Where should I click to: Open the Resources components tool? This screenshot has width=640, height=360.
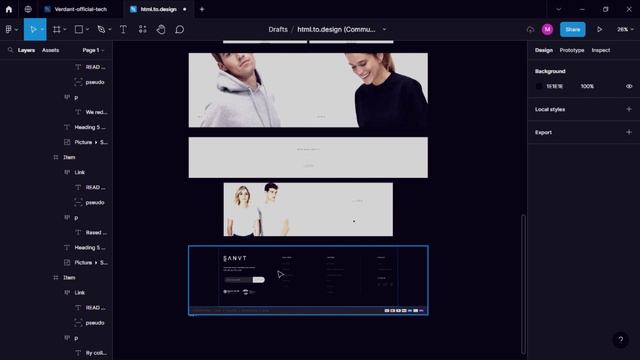pos(142,29)
